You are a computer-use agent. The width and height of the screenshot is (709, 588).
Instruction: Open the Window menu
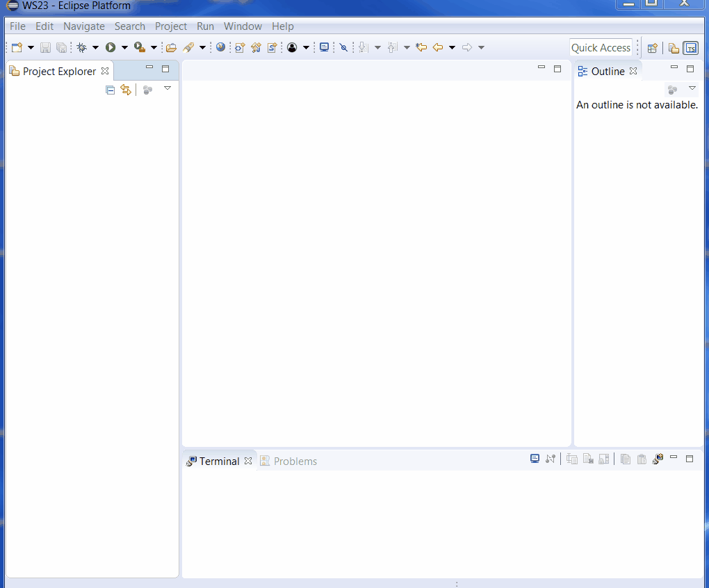[x=243, y=26]
